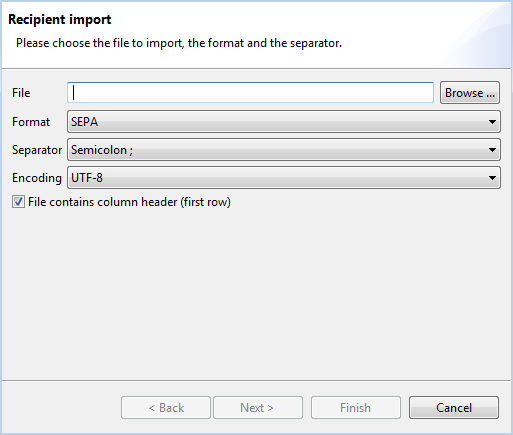Click the Format dropdown arrow
The width and height of the screenshot is (513, 435).
492,122
